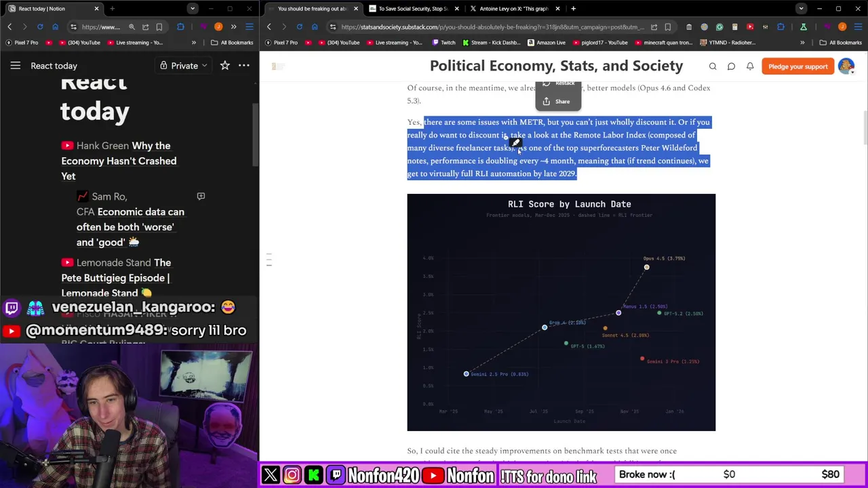Open All Bookmarks folder in Substack window

pos(841,43)
